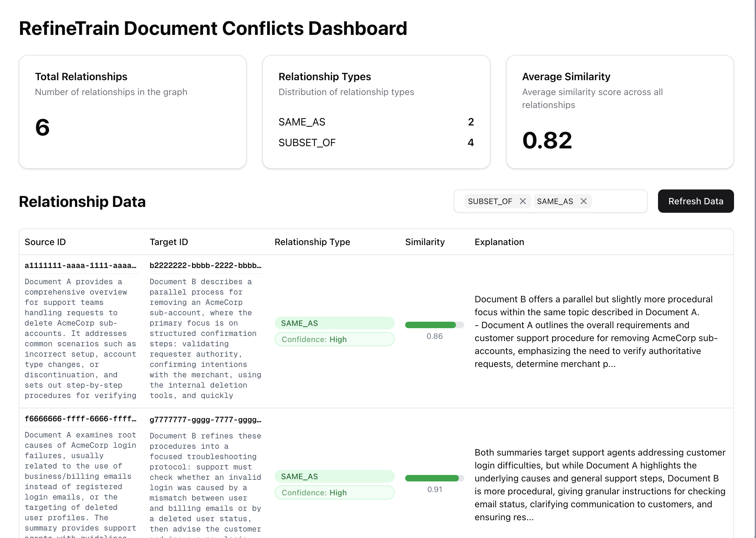Click the 0.91 similarity progress bar
Screen dimensions: 756x538
[x=434, y=478]
